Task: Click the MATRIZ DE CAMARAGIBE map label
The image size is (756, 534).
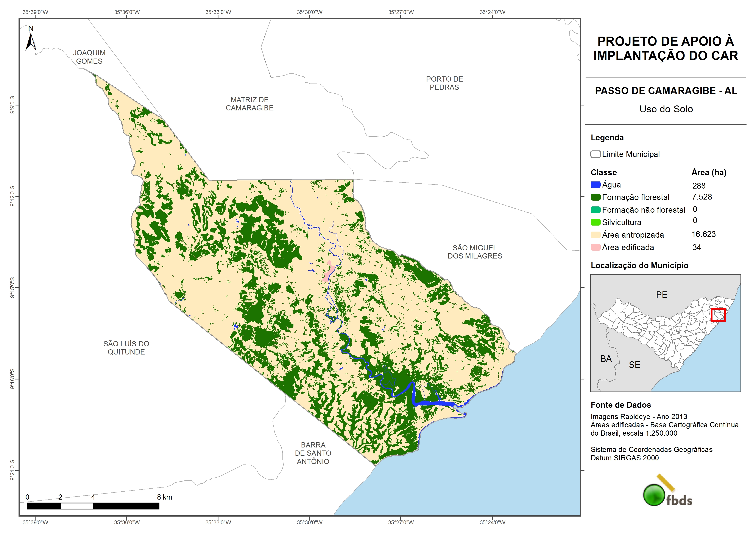Action: (249, 104)
